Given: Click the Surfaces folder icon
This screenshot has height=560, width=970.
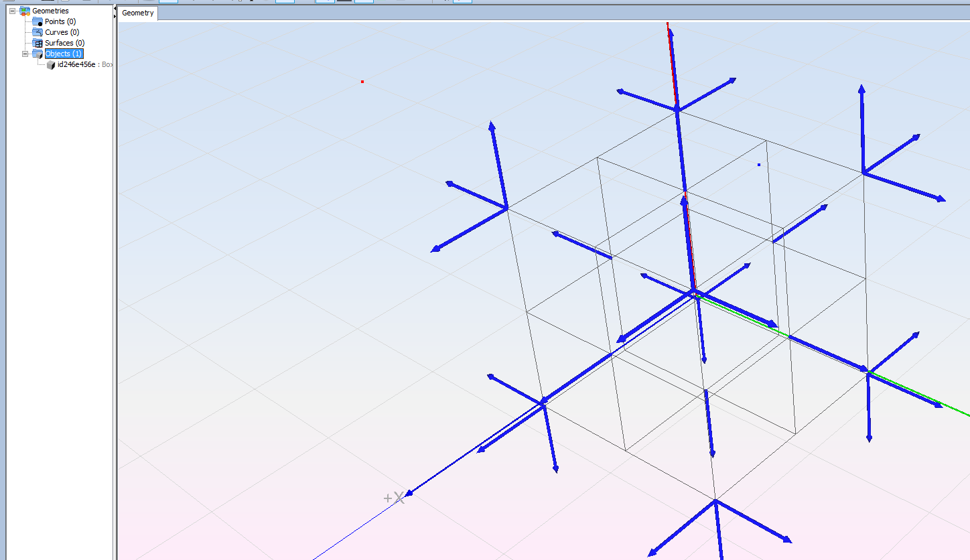Looking at the screenshot, I should [38, 43].
